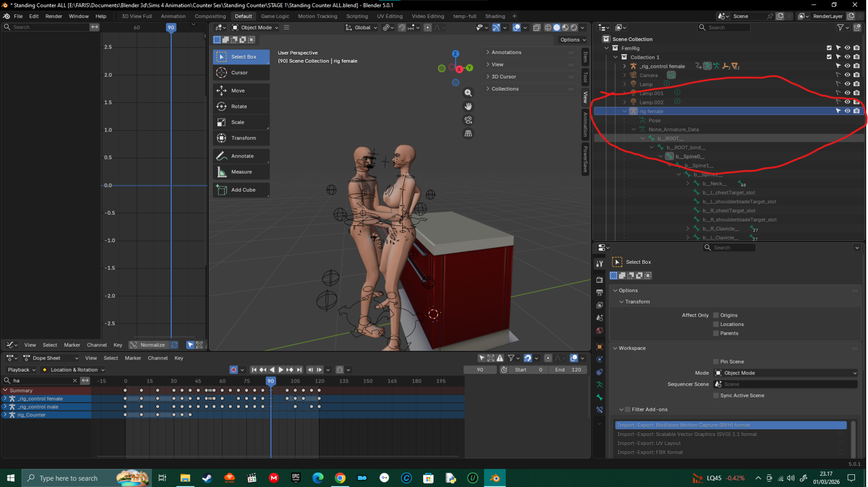This screenshot has height=487, width=868.
Task: Open workspace Mode Object Mode dropdown
Action: 785,373
